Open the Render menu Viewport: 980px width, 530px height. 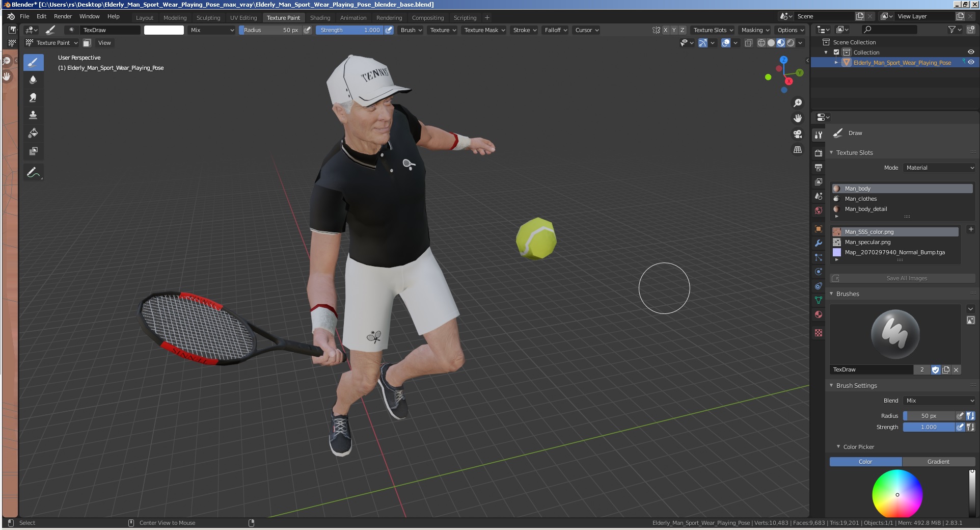point(63,16)
